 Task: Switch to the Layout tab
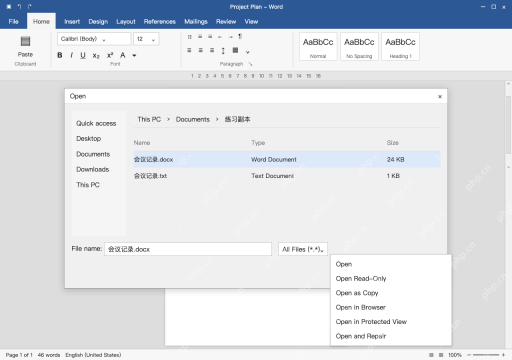coord(126,22)
